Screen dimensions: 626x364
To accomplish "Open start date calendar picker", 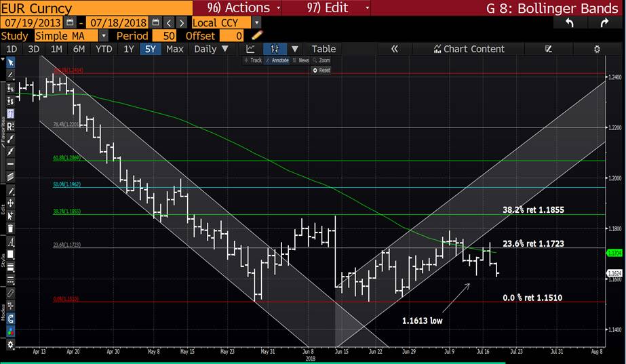I will (70, 22).
